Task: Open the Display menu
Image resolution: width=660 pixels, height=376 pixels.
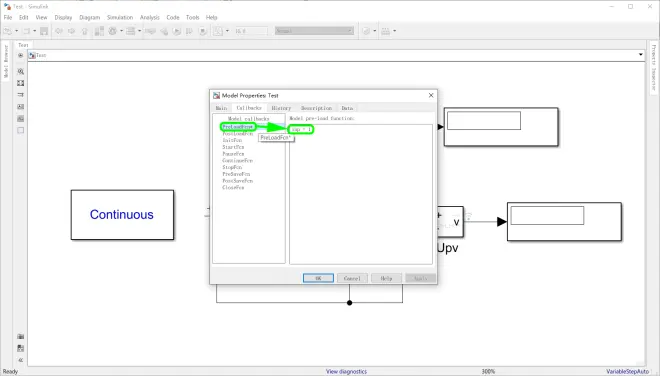Action: point(63,17)
